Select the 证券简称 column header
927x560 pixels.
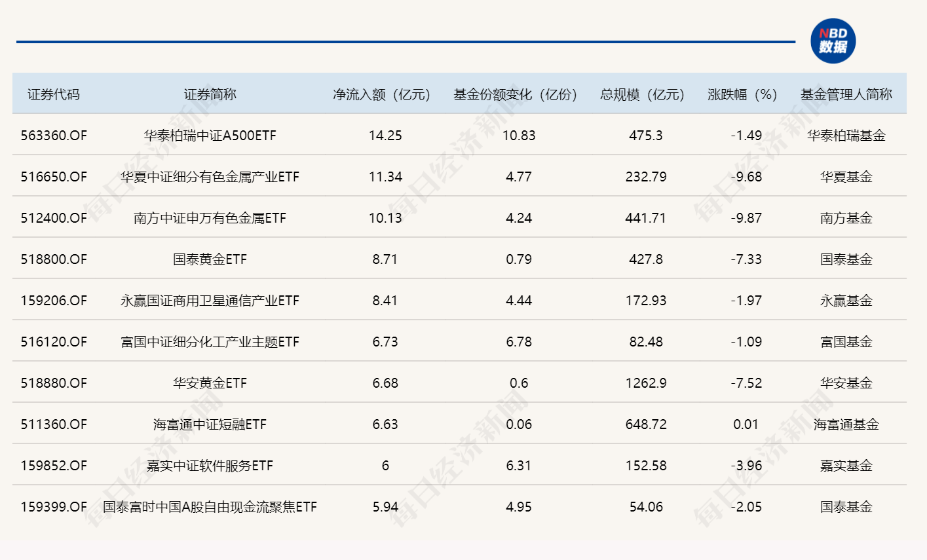click(210, 94)
